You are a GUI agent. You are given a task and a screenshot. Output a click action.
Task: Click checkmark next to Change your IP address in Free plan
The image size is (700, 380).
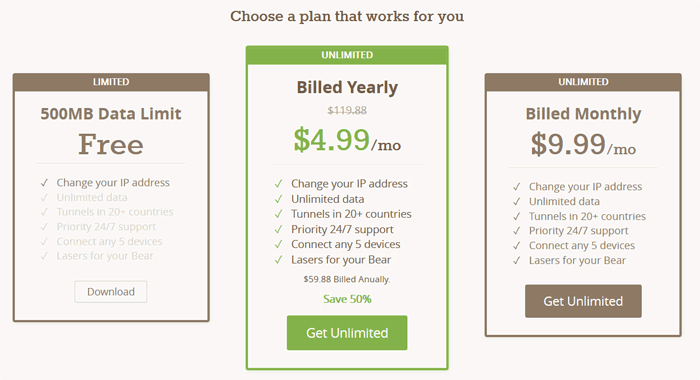44,183
